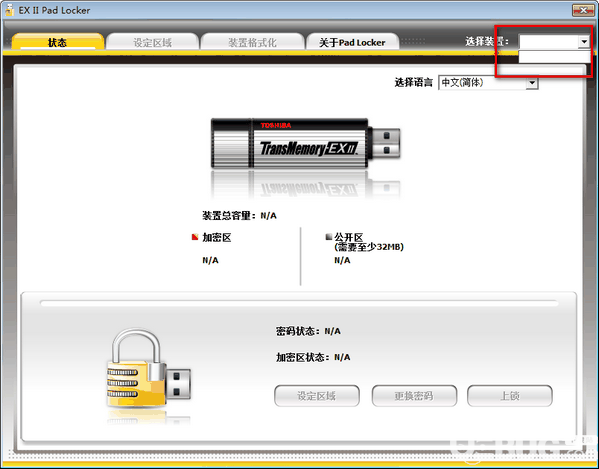Open the 装置格式化 tab
Image resolution: width=599 pixels, height=469 pixels.
click(x=252, y=42)
